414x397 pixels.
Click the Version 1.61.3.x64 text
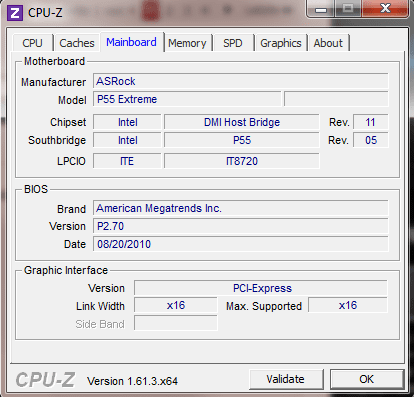click(132, 381)
